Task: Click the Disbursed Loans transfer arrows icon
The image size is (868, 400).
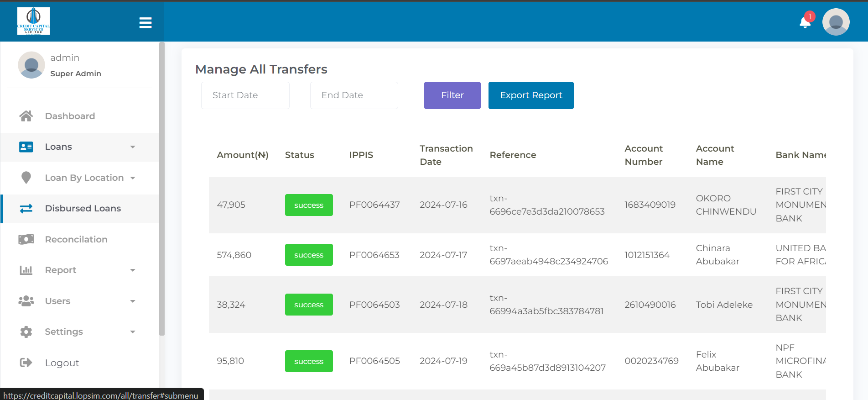Action: coord(26,209)
